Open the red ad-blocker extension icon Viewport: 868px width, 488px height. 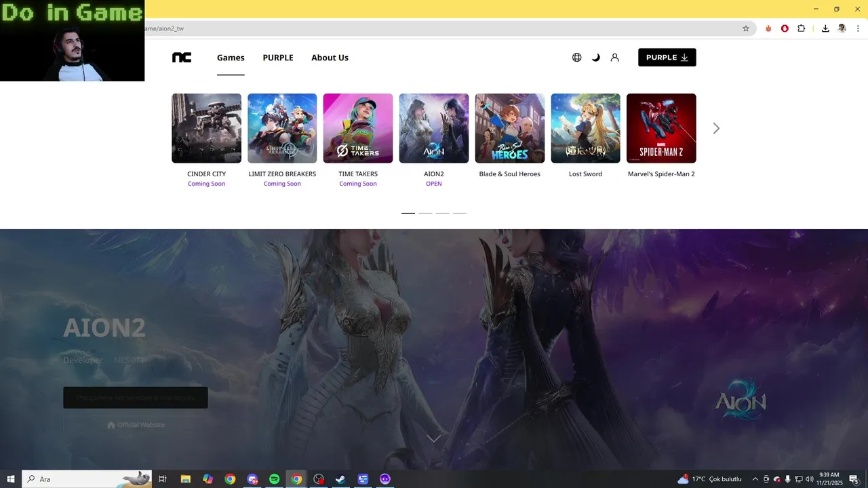[785, 28]
